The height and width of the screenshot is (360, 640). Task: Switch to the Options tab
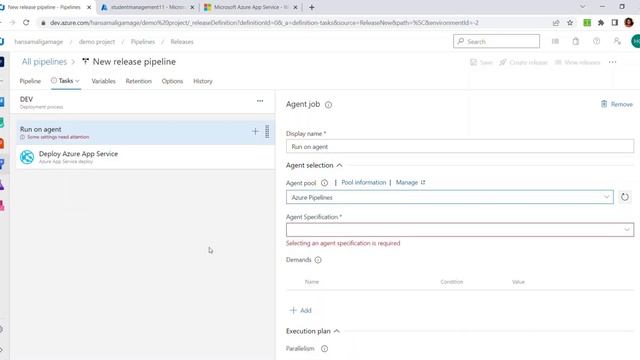point(172,81)
